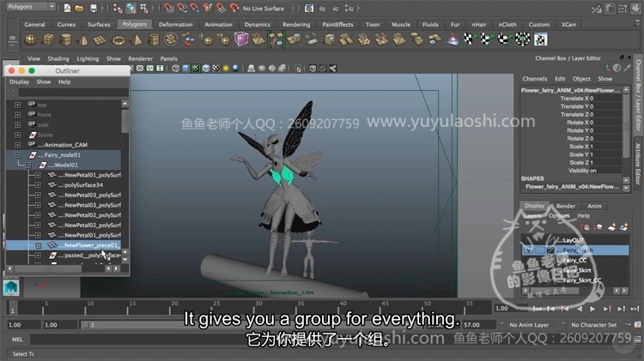The image size is (644, 361).
Task: Open the Outliner Display menu
Action: point(19,82)
